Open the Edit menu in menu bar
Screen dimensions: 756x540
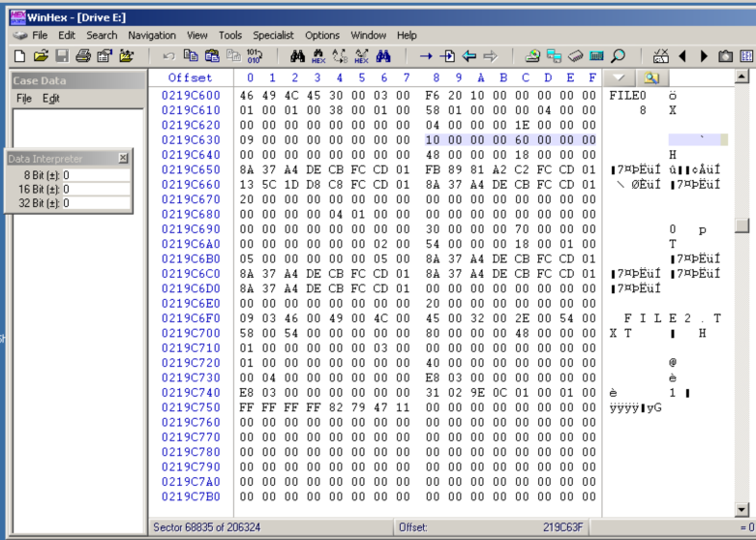coord(67,35)
